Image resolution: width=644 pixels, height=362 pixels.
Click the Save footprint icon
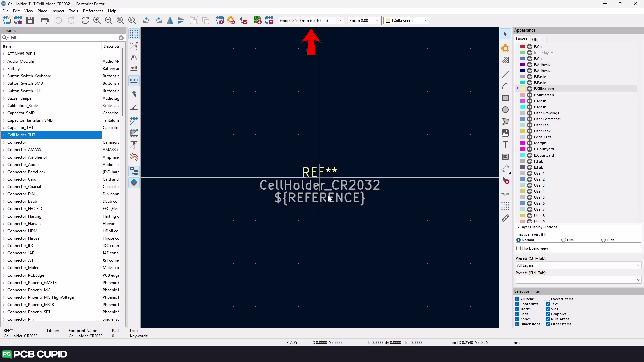(30, 21)
